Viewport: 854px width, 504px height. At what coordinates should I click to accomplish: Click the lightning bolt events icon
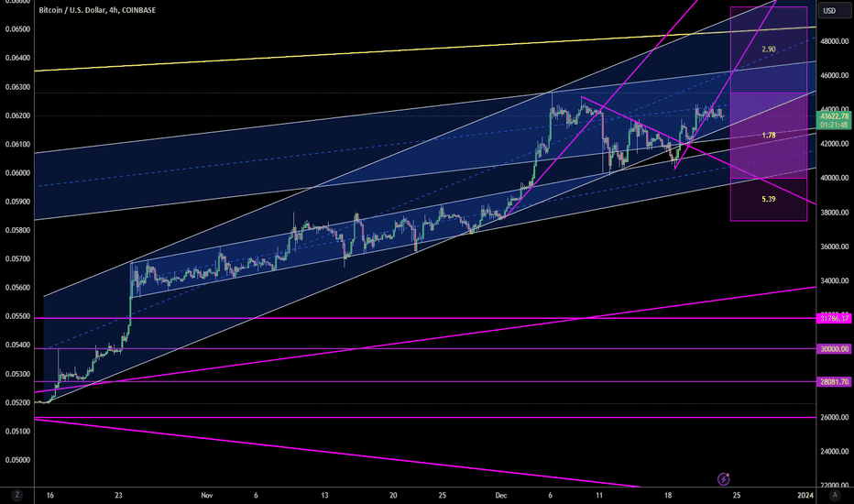pyautogui.click(x=723, y=479)
